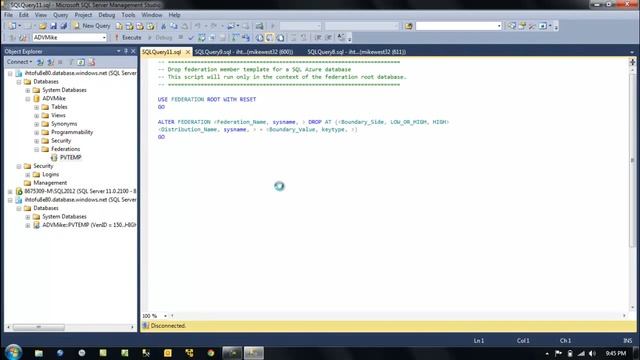This screenshot has height=360, width=640.
Task: Click Specify Values for Template Parameters icon
Action: [x=341, y=38]
